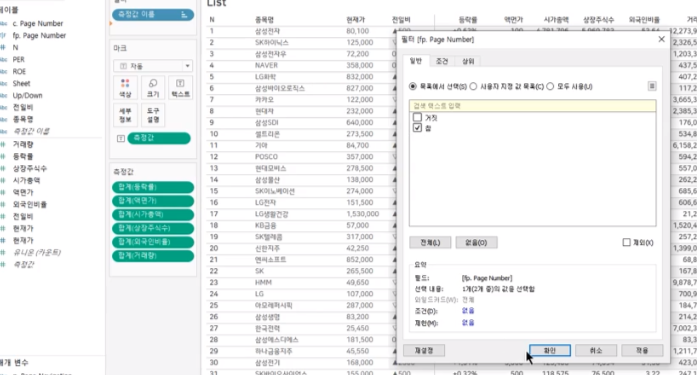The width and height of the screenshot is (698, 375).
Task: Click the text-type icon beside the 측정값 pill
Action: click(121, 139)
